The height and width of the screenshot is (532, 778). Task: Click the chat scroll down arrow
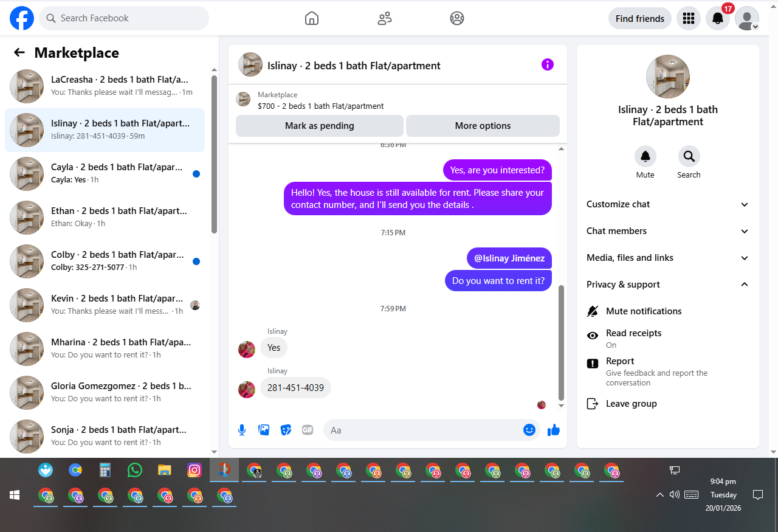(x=561, y=406)
